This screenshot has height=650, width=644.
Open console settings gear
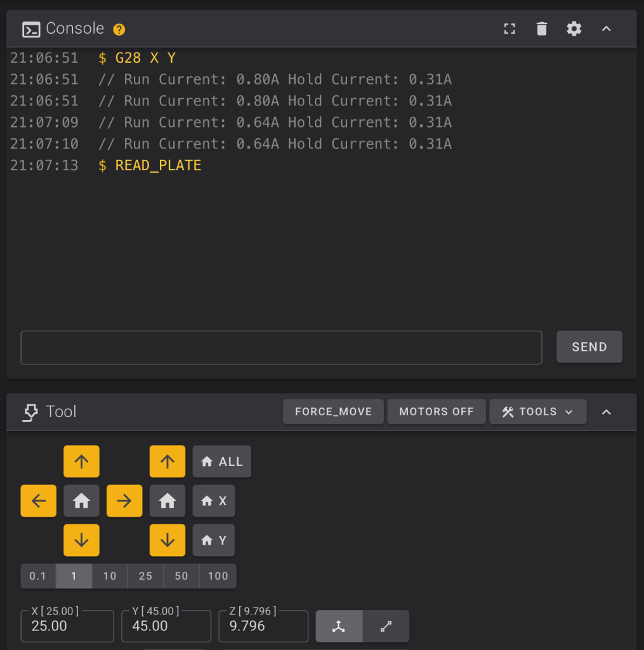click(574, 29)
